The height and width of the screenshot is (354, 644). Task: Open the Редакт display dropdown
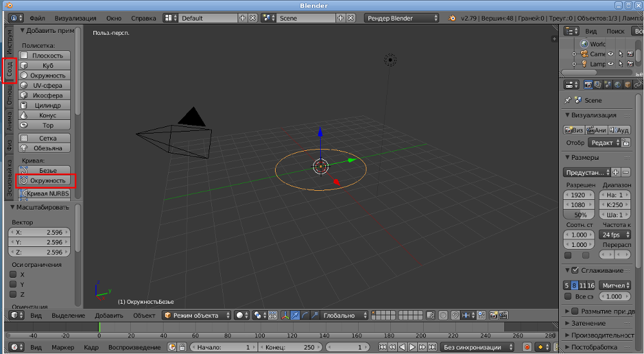(605, 143)
